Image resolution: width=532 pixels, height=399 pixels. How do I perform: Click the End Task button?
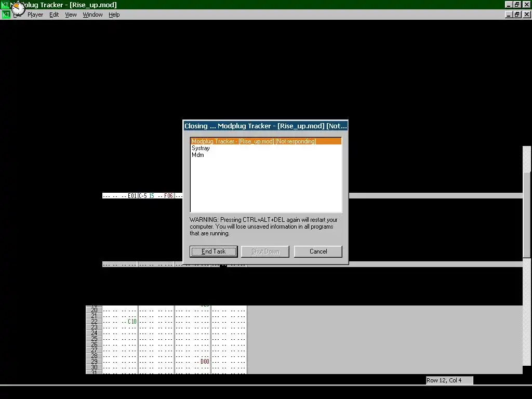[214, 251]
